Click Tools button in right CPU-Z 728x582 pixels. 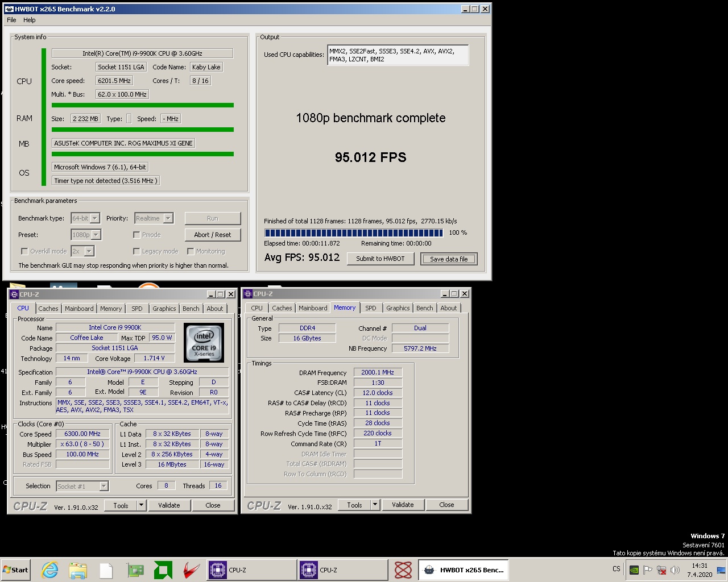(354, 505)
